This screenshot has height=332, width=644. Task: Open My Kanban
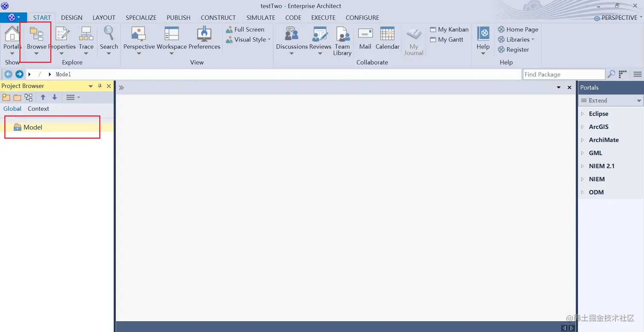[449, 29]
